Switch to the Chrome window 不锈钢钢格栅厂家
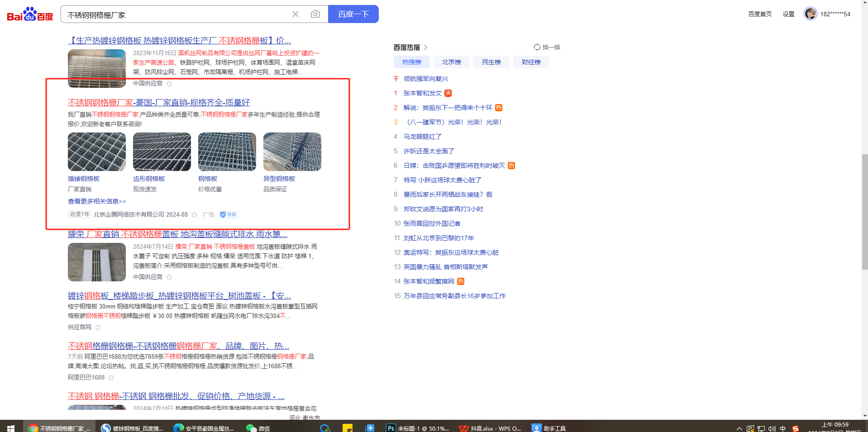868x432 pixels. click(59, 428)
